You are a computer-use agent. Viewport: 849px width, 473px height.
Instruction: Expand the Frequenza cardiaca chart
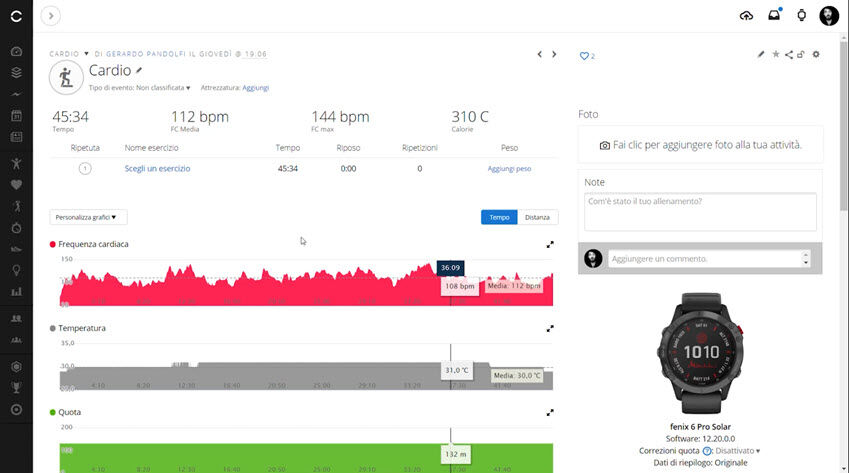click(550, 244)
